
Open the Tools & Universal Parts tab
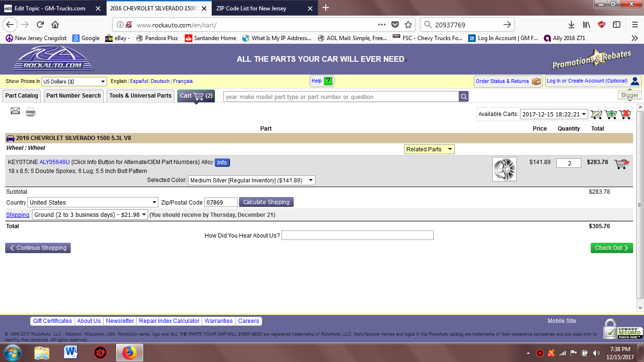click(x=140, y=96)
